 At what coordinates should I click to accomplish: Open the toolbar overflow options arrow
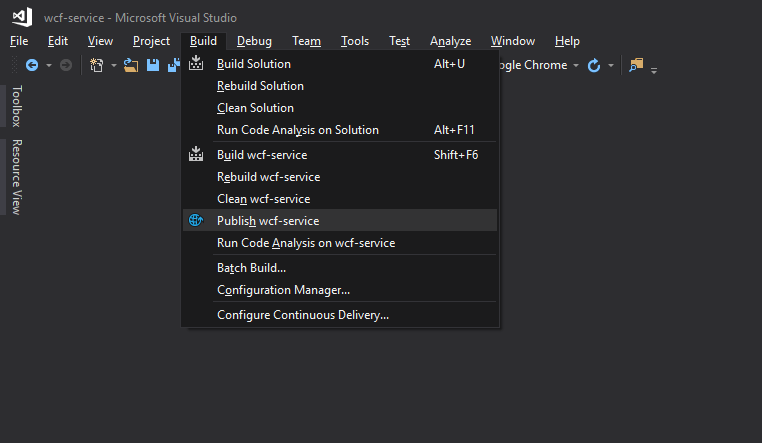coord(654,70)
